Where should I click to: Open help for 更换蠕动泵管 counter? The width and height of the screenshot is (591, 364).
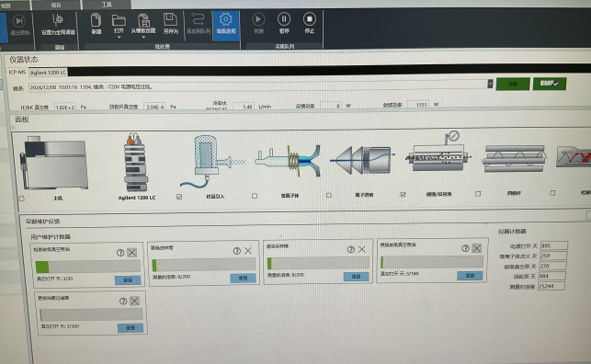[237, 251]
